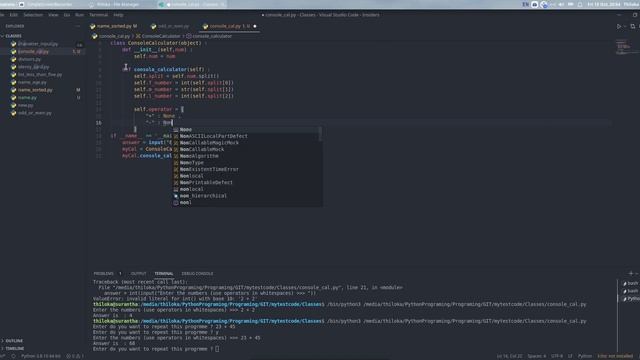Open File Manager window from taskbar
The height and width of the screenshot is (360, 640).
(115, 4)
